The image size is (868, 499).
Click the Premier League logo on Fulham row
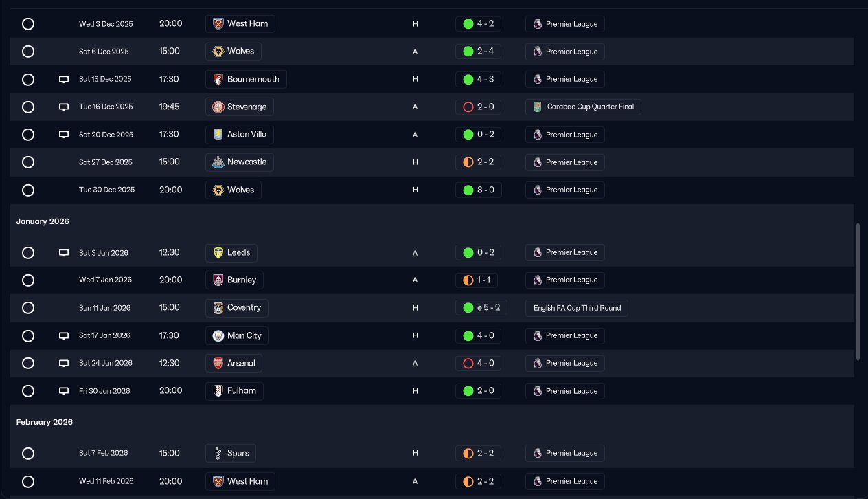pos(538,391)
